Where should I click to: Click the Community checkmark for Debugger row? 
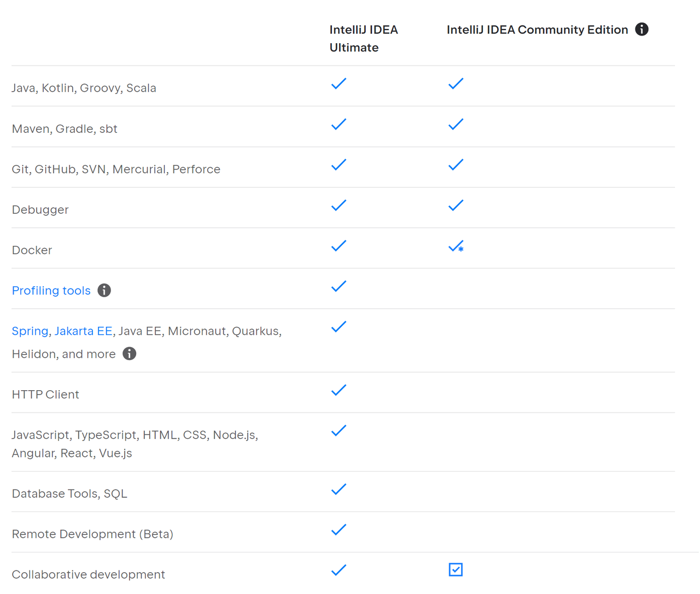pos(456,205)
